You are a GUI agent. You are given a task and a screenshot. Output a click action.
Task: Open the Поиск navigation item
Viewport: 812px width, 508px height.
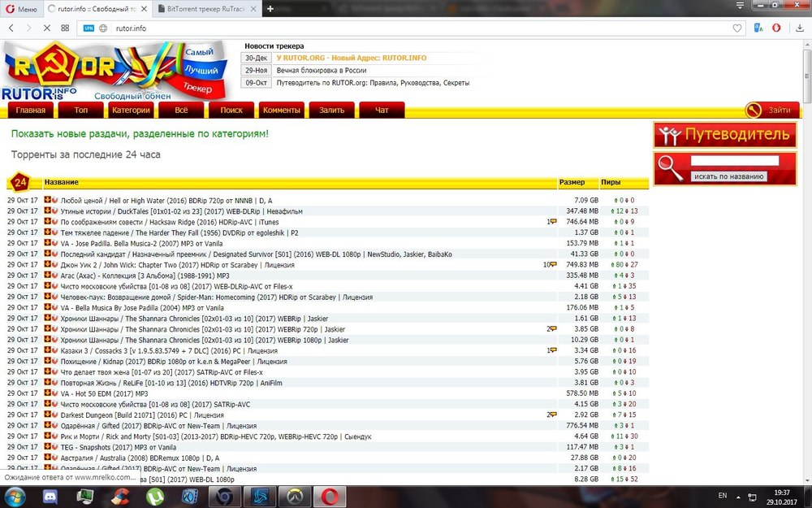pos(231,110)
